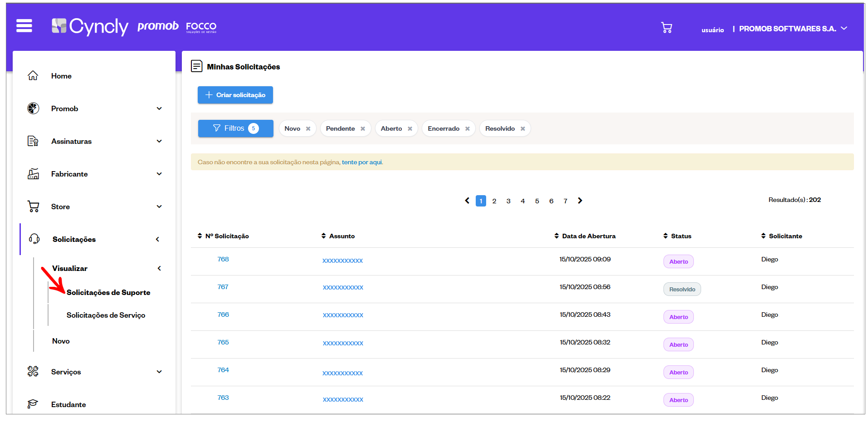Sort by Data de Abertura column
Screen dimensions: 868x423
(588, 236)
